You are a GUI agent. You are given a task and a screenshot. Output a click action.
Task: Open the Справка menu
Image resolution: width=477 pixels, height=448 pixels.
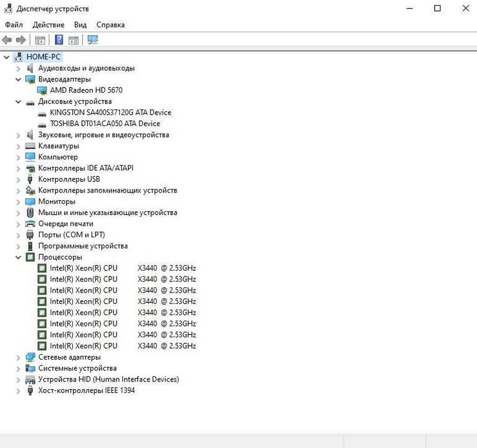pyautogui.click(x=110, y=24)
